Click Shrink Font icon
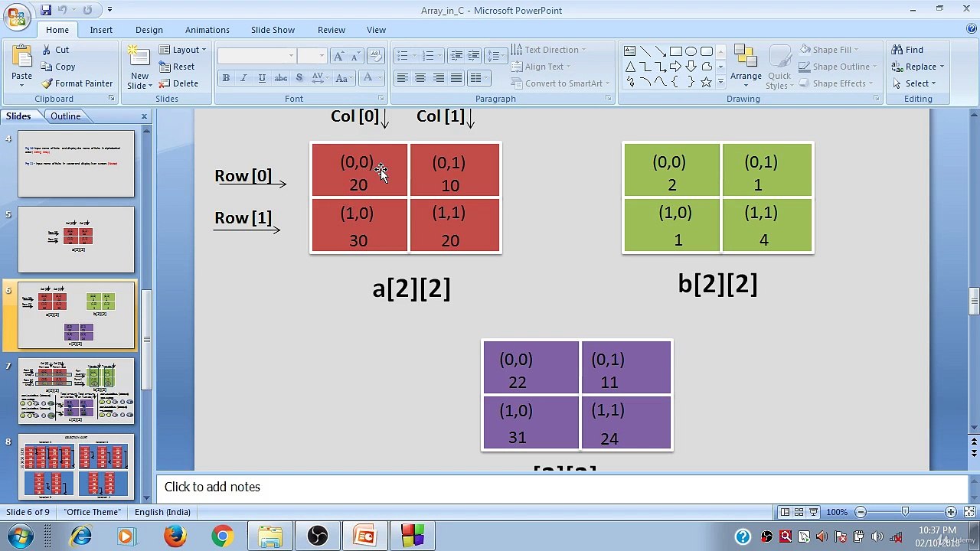This screenshot has width=980, height=551. (x=356, y=56)
